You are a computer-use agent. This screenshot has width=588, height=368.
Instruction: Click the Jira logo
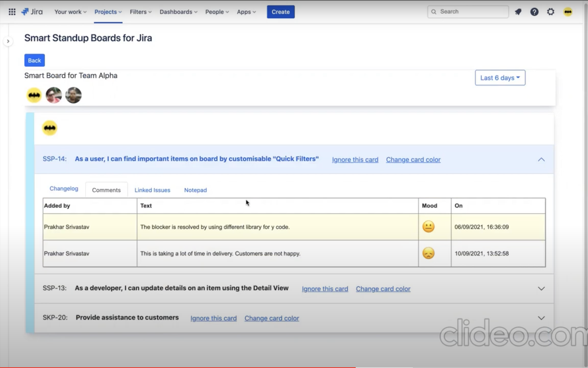tap(32, 12)
